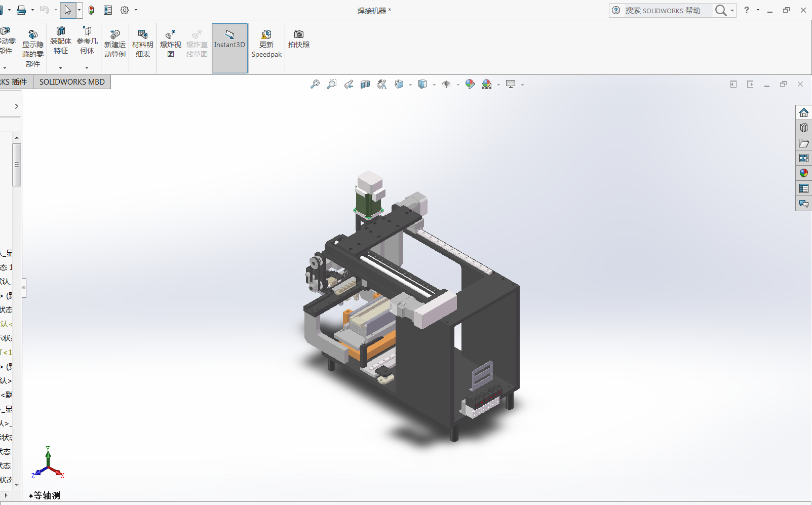Click the 材料明细表 bill of materials icon

tap(143, 44)
